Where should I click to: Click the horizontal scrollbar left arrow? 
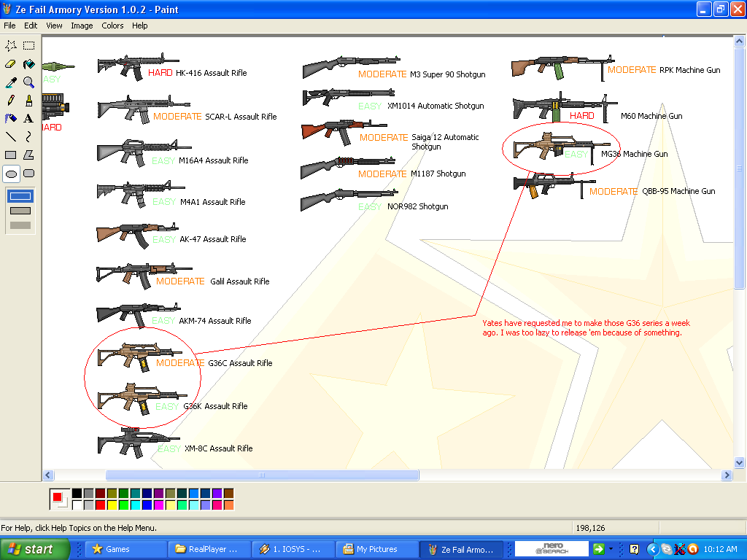[48, 475]
